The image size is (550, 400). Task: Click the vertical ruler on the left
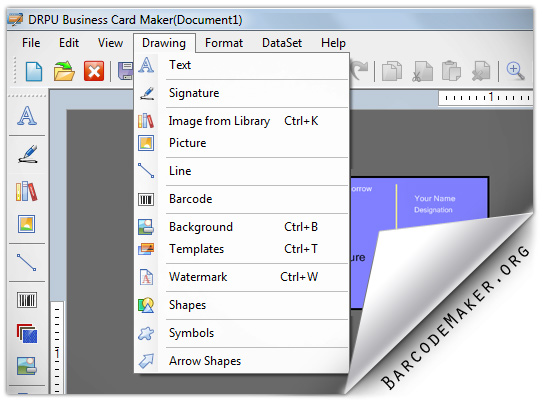[x=57, y=347]
